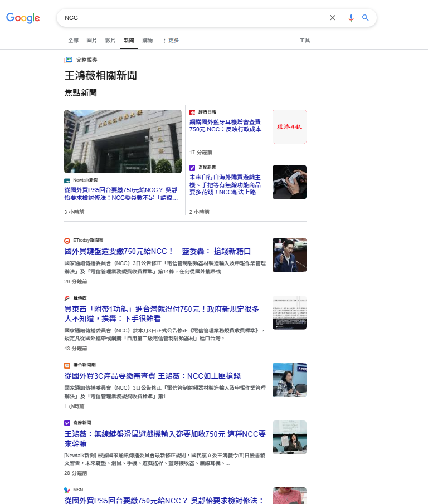
Task: Open the NCC building photo thumbnail
Action: click(123, 141)
